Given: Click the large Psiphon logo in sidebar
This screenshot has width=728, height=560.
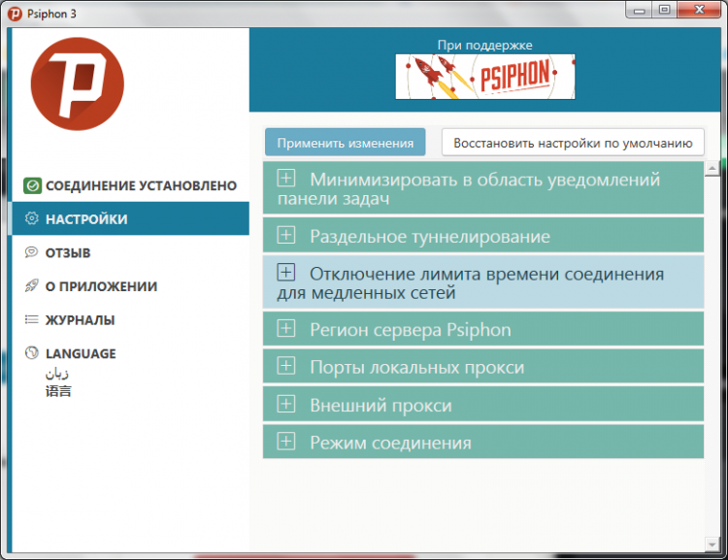Looking at the screenshot, I should click(78, 98).
